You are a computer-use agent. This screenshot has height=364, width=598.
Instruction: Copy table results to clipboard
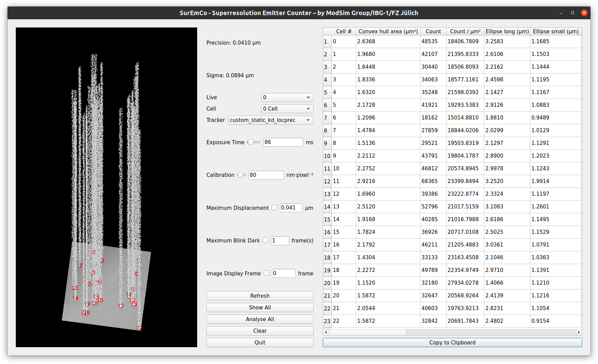pyautogui.click(x=452, y=342)
